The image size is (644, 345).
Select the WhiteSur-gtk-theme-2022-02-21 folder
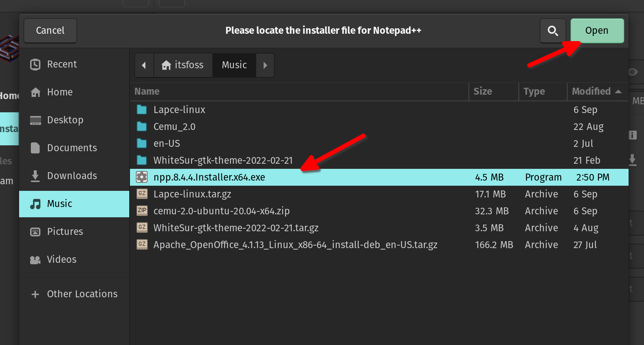point(379,160)
